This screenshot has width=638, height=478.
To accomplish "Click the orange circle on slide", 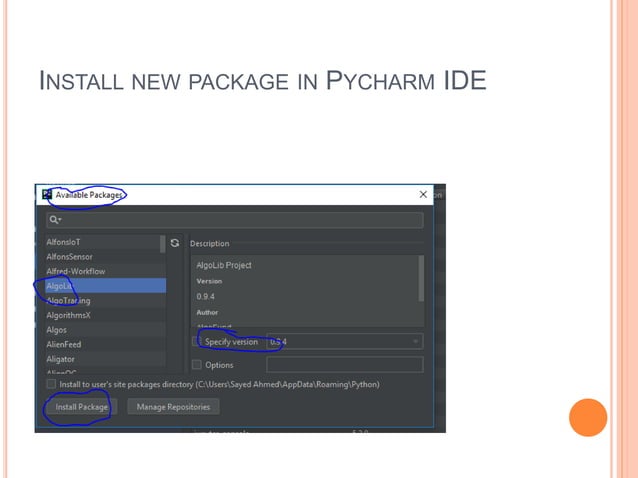I will click(x=588, y=417).
